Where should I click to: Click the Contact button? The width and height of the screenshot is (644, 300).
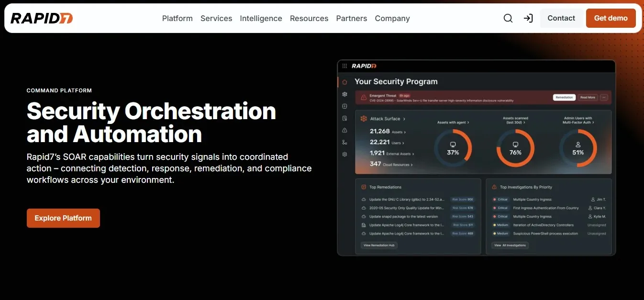561,18
